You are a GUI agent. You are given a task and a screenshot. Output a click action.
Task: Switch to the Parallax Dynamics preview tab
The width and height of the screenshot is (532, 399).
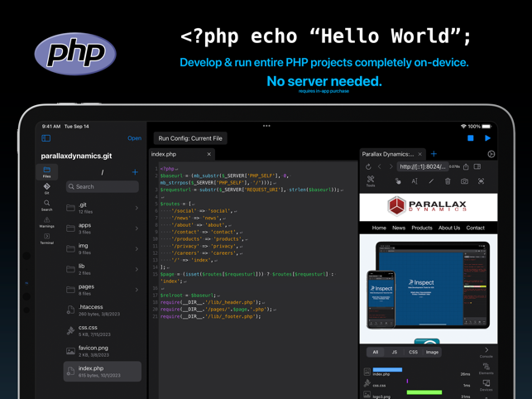[x=392, y=154]
